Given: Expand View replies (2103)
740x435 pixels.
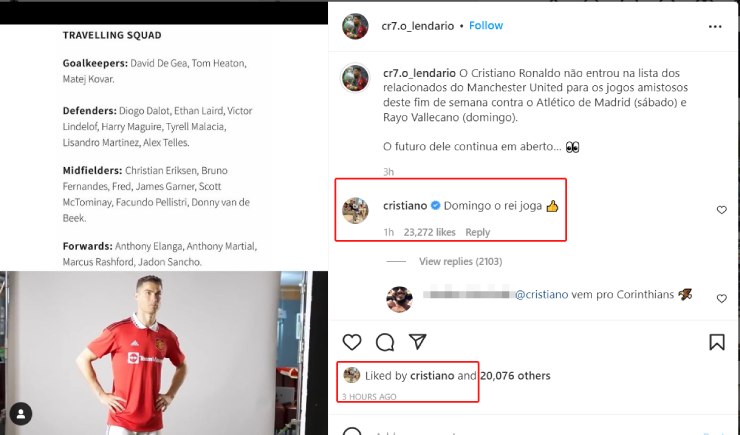Looking at the screenshot, I should (460, 261).
